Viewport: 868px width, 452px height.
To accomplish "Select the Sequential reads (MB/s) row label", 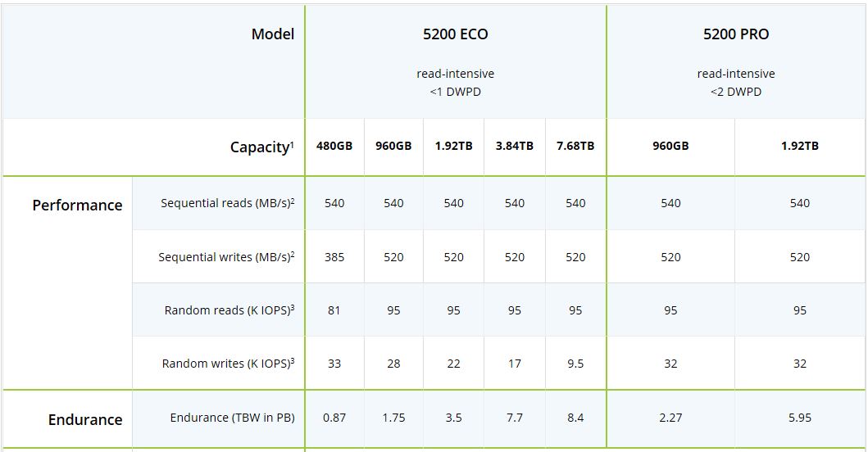I will click(x=227, y=203).
